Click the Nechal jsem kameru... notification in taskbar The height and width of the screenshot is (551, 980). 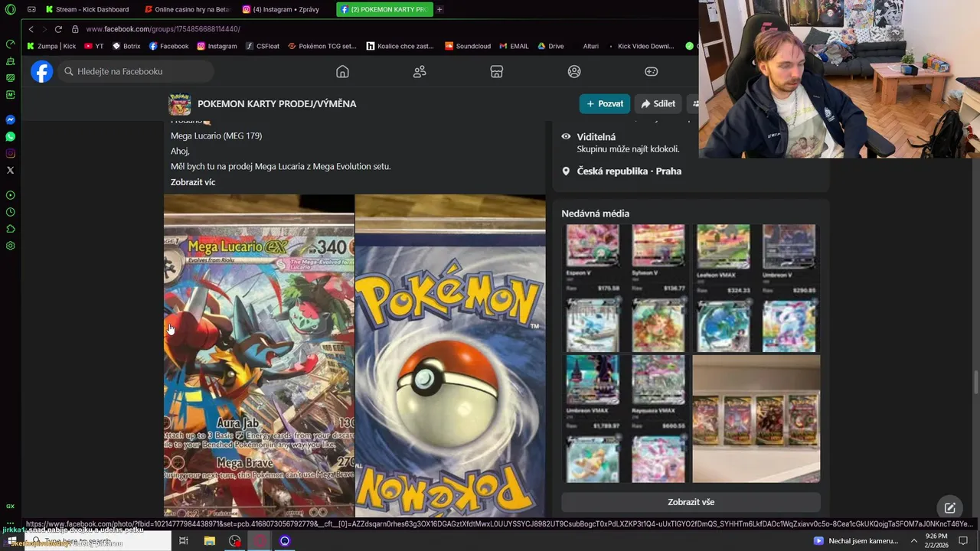[856, 540]
